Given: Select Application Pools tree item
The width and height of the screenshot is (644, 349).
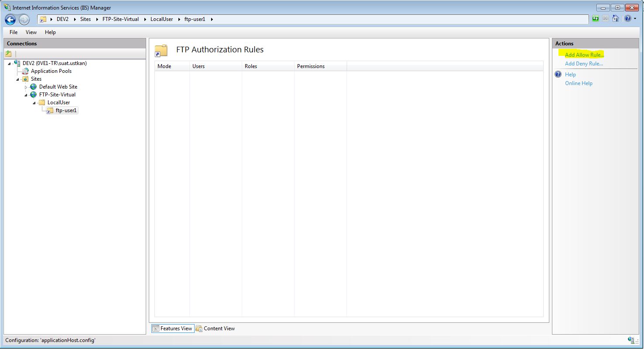Looking at the screenshot, I should click(51, 71).
